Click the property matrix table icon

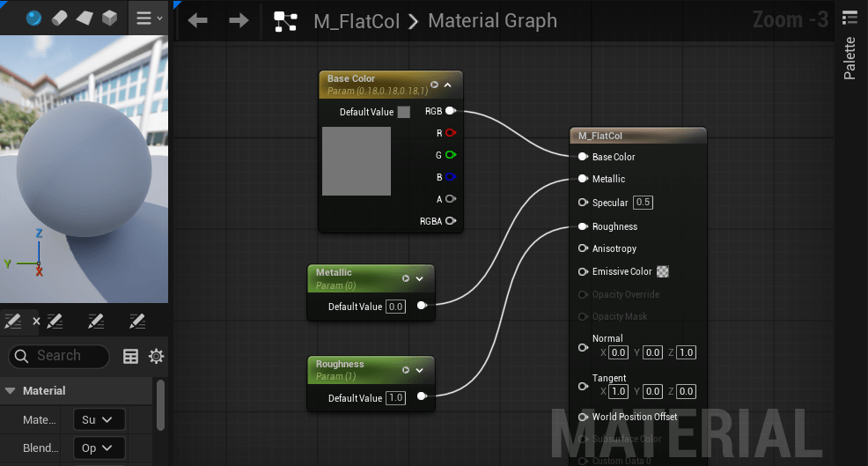131,356
